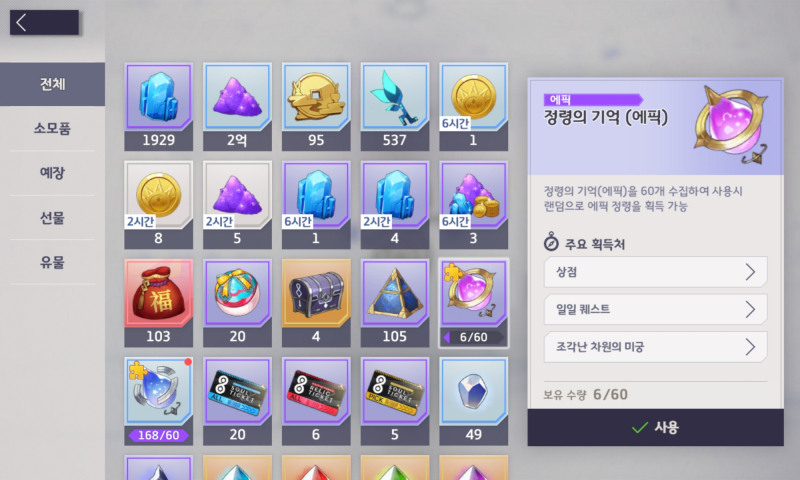Open the 예장 category tab
The width and height of the screenshot is (800, 480).
[x=53, y=172]
